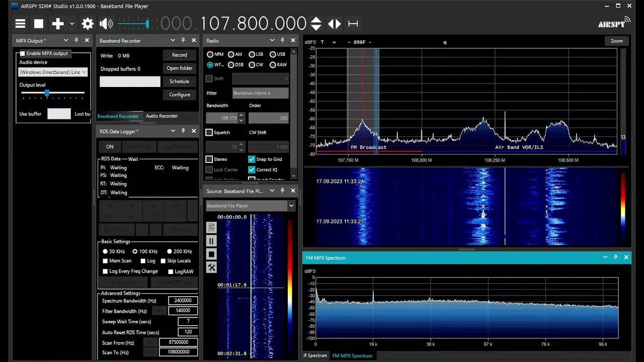Select NFM demodulation mode

coord(210,54)
